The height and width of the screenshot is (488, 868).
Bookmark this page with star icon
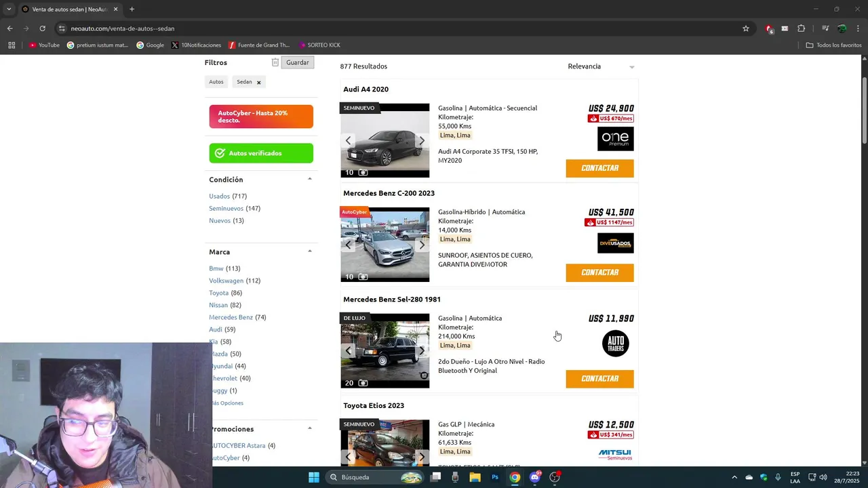(x=746, y=28)
